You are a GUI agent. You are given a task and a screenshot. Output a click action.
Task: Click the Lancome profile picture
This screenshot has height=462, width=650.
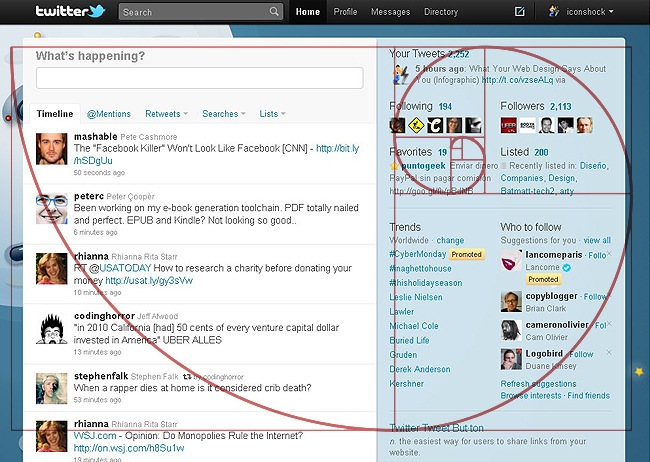510,262
